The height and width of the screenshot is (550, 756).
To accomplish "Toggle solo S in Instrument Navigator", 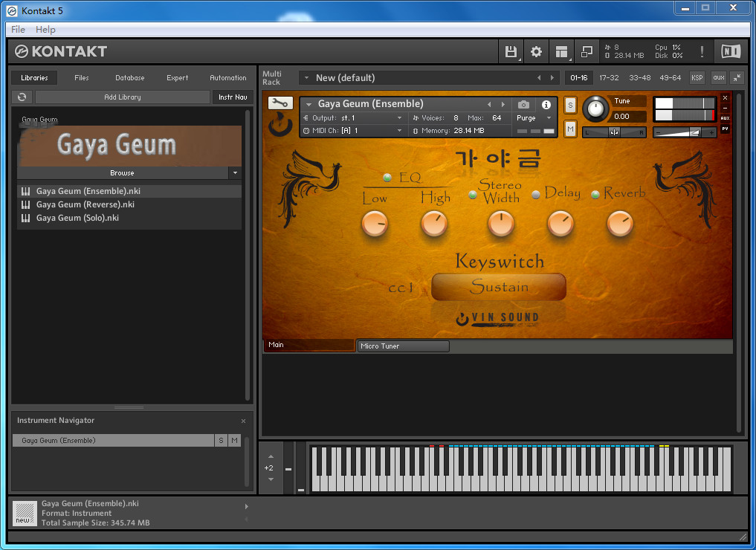I will pos(221,440).
